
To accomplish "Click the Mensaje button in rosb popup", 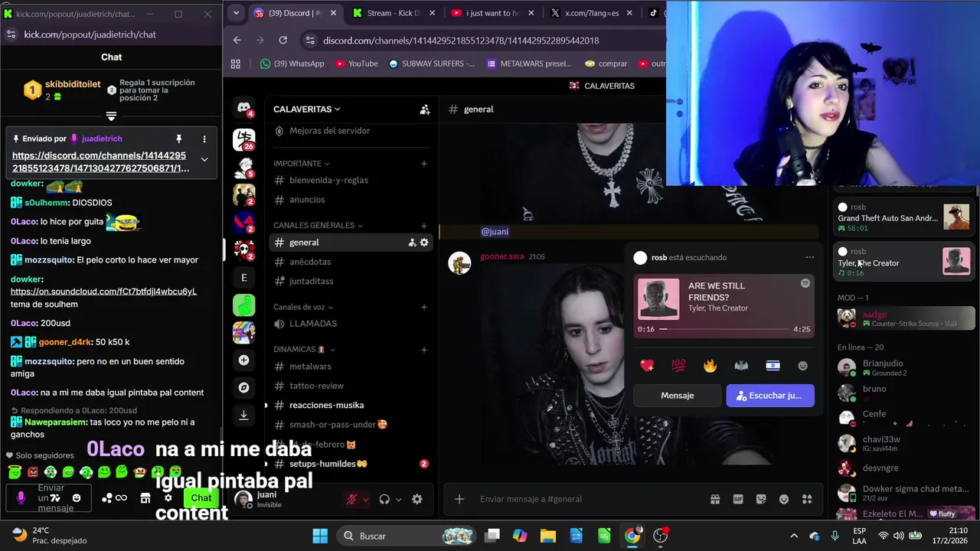I will (678, 396).
